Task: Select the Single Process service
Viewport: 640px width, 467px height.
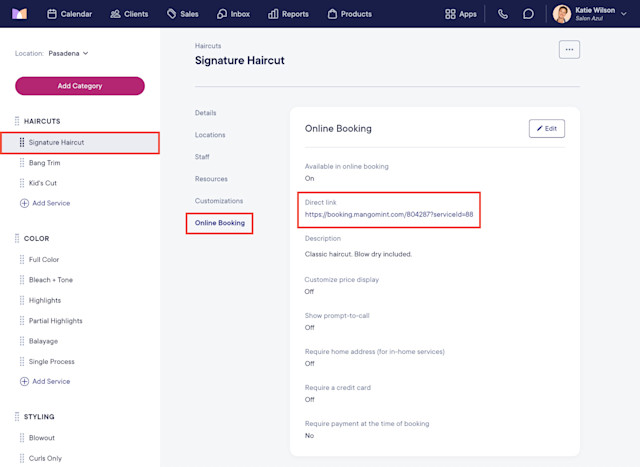Action: tap(51, 362)
